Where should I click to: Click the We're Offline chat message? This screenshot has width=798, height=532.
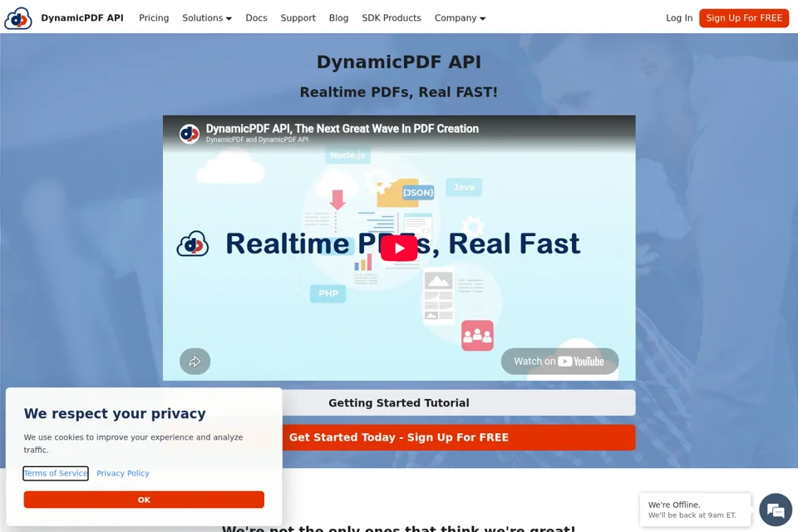coord(695,510)
